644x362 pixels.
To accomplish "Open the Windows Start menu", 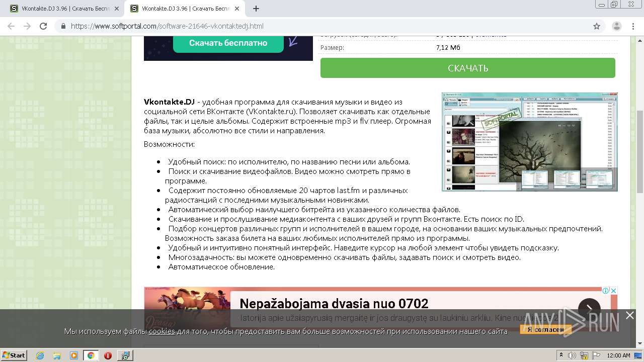I will [x=14, y=355].
